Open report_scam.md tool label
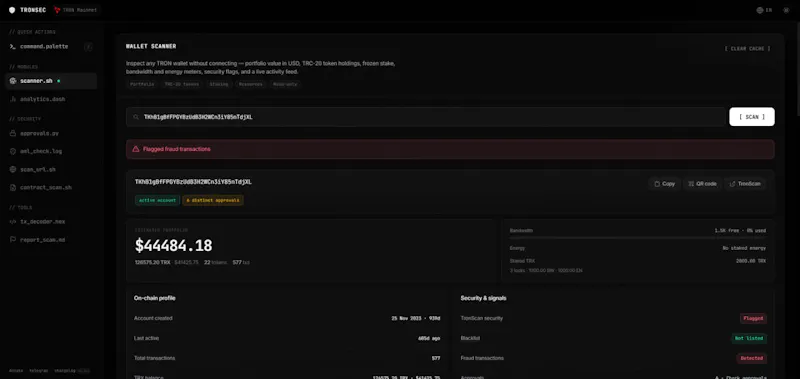This screenshot has width=800, height=379. [x=43, y=240]
